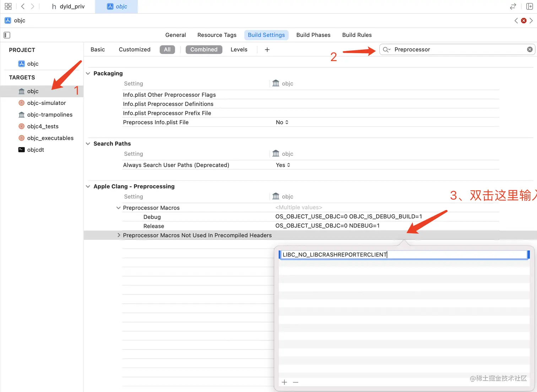This screenshot has width=537, height=392.
Task: Click the objc column header in Search Paths
Action: pyautogui.click(x=283, y=154)
